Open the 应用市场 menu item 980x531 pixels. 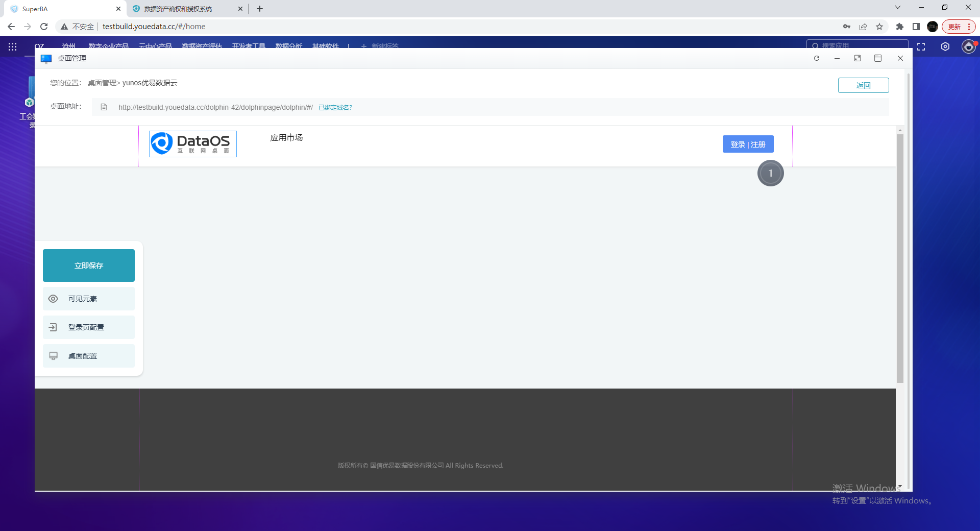(x=286, y=137)
